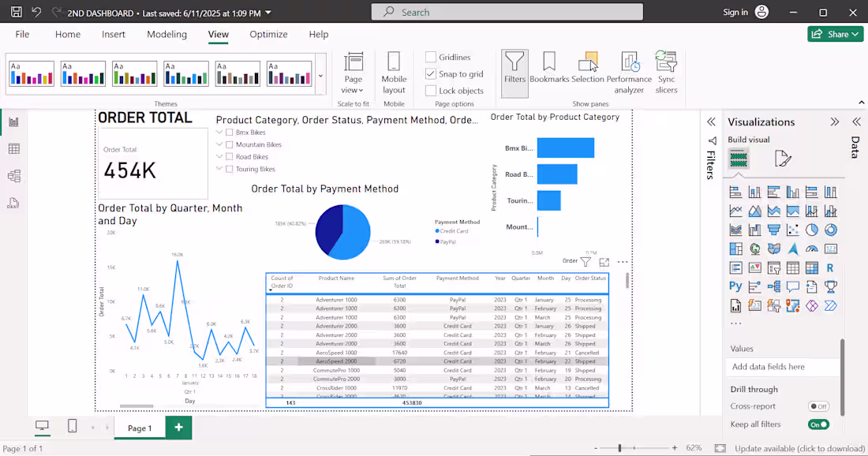Select the Donut chart visualization
This screenshot has width=868, height=456.
pos(830,229)
